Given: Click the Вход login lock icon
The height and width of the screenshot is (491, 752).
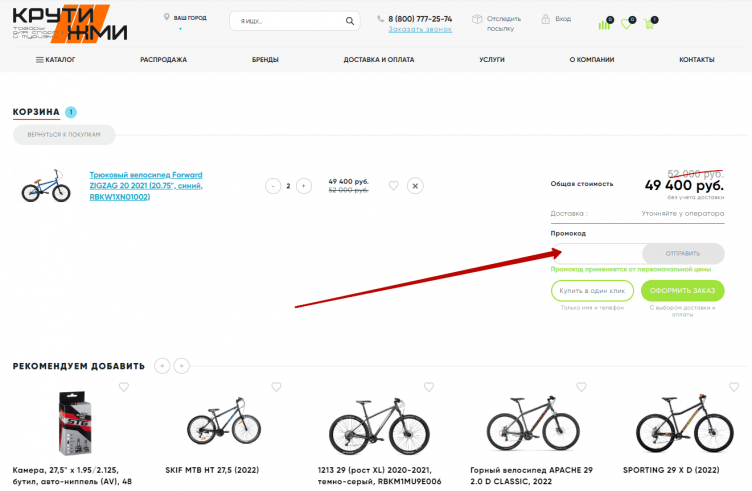Looking at the screenshot, I should (545, 19).
